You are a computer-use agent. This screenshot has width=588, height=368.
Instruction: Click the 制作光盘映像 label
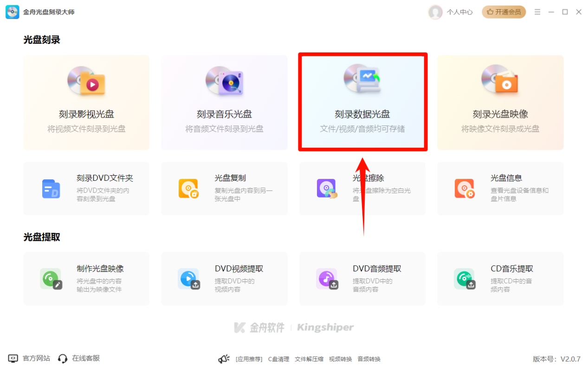tap(100, 269)
